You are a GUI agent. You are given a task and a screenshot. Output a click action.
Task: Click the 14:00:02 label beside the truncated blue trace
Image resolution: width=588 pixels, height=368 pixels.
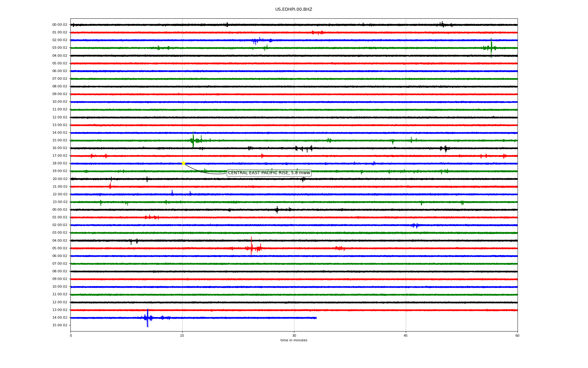(x=60, y=318)
